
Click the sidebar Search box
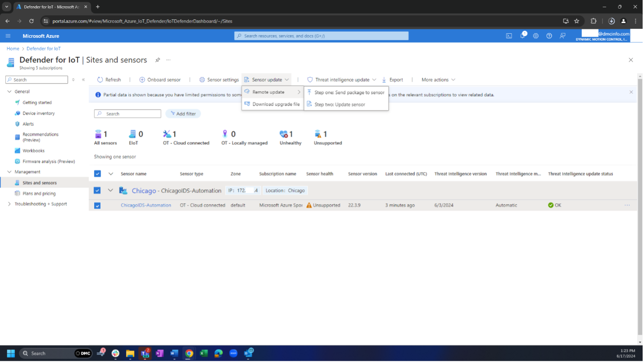click(37, 80)
